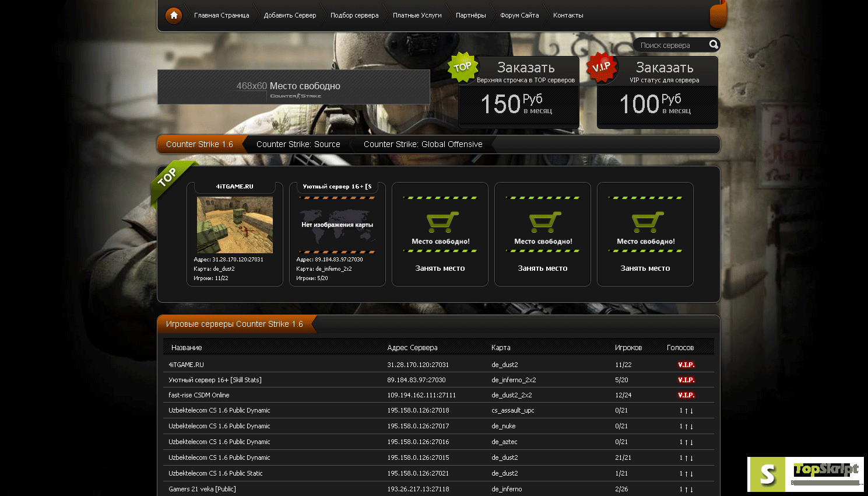Click the cart icon above first free slot
The height and width of the screenshot is (496, 868).
[x=442, y=222]
